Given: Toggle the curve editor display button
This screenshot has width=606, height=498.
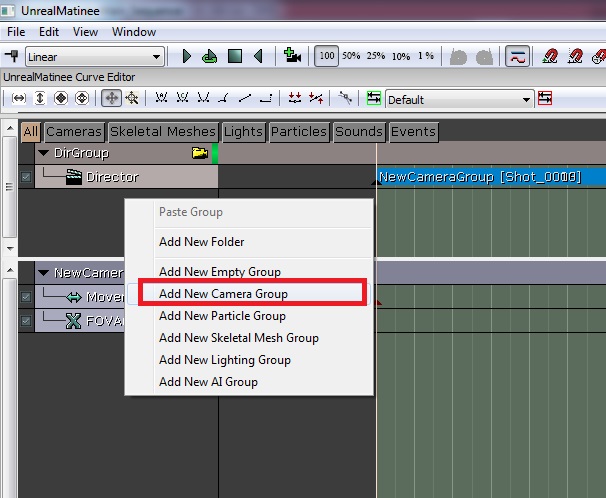Looking at the screenshot, I should click(x=517, y=56).
